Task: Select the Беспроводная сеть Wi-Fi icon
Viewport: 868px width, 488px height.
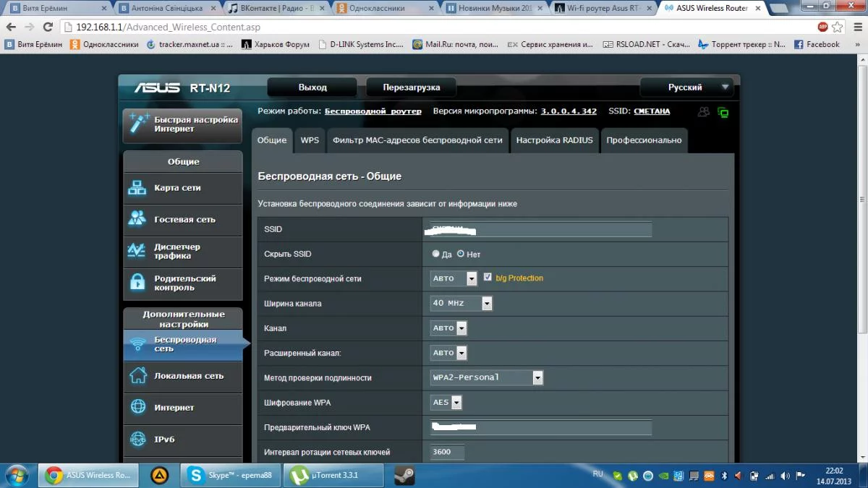Action: pos(137,344)
